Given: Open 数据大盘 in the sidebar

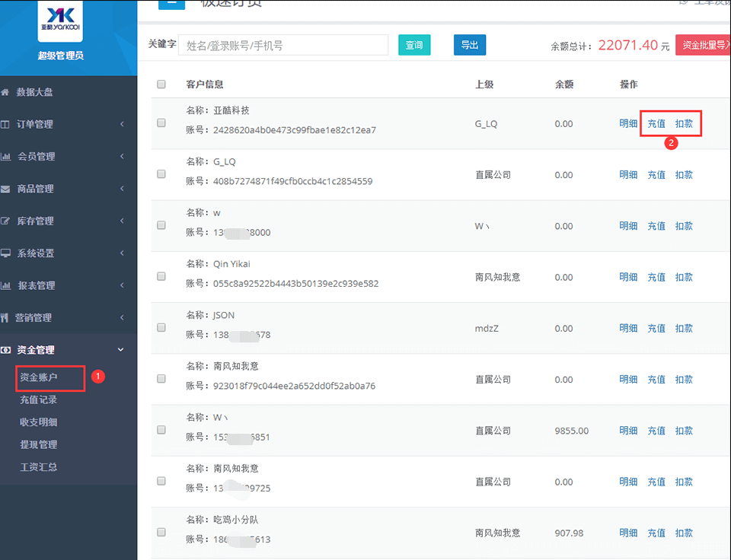Looking at the screenshot, I should (34, 92).
